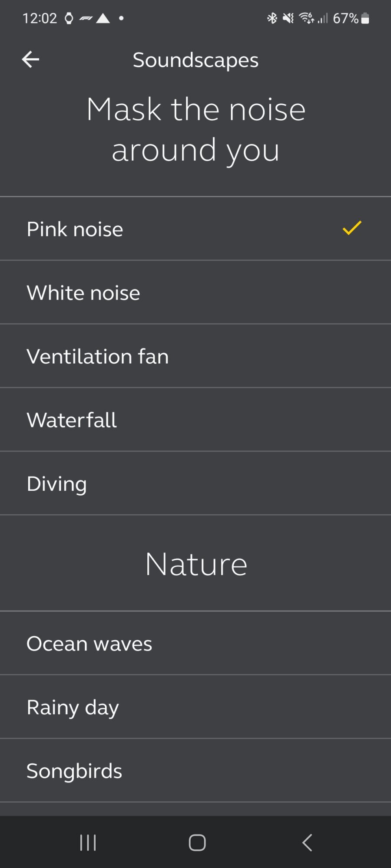
Task: Tap the back arrow in the header
Action: [30, 59]
